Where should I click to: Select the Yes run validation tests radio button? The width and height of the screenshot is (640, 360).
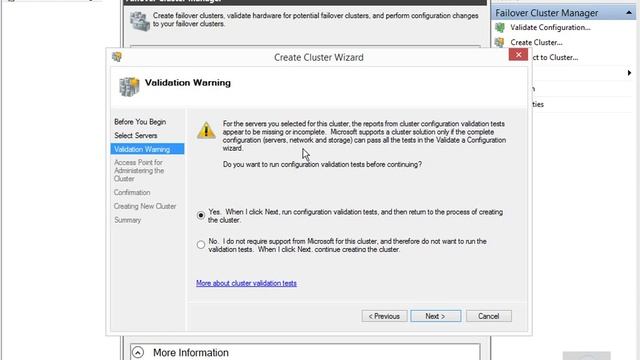(x=200, y=215)
